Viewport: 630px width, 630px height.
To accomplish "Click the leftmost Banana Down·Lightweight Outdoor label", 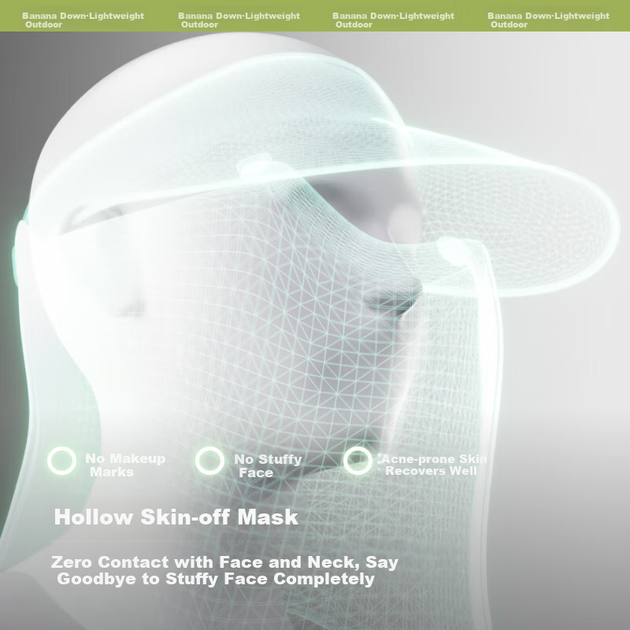I will click(83, 20).
